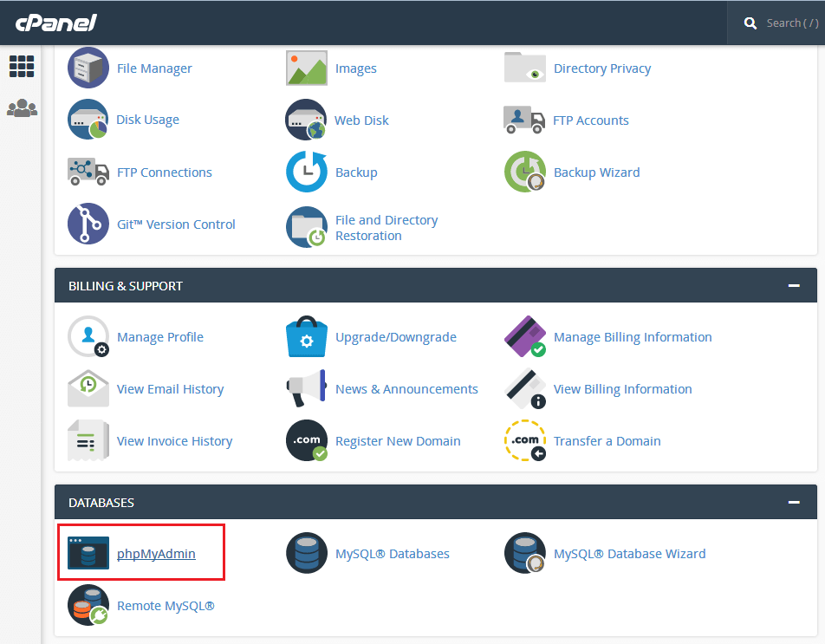
Task: Open the Images link
Action: tap(355, 68)
